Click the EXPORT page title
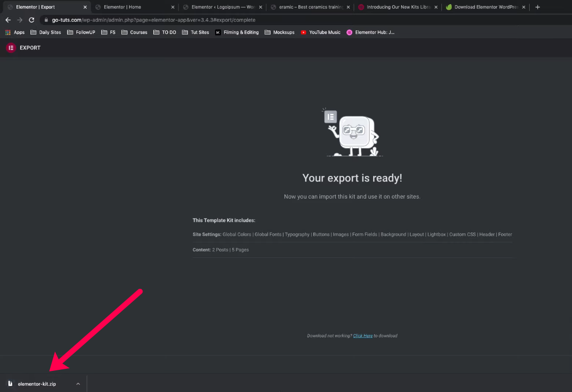 click(30, 48)
